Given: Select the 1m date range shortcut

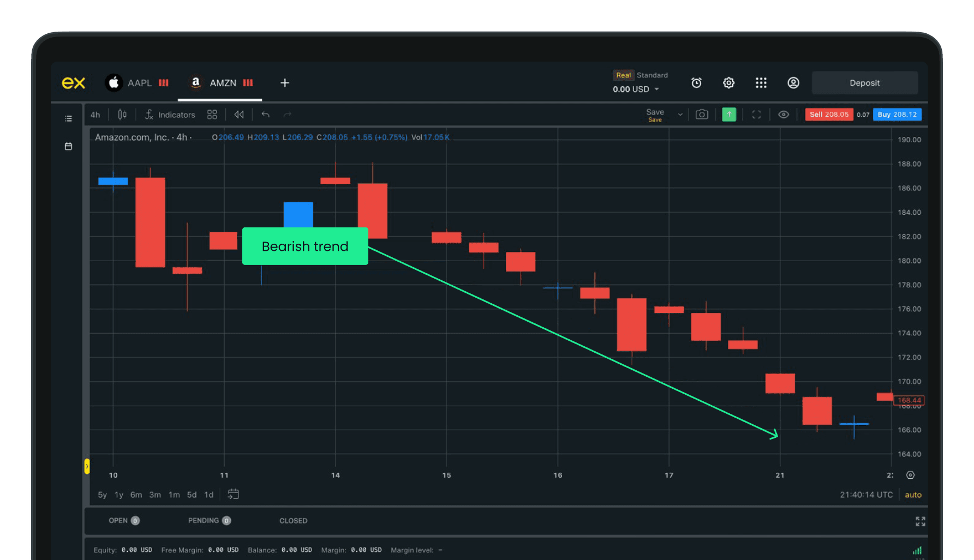Looking at the screenshot, I should coord(174,495).
